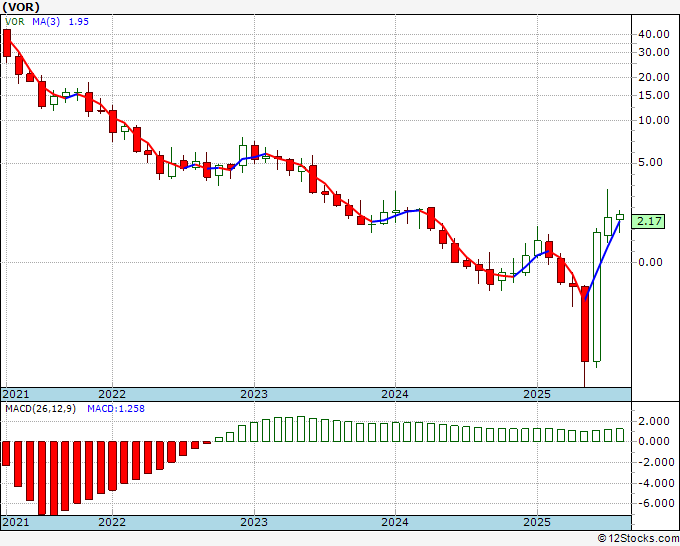
Task: Click the last green MACD histogram bar
Action: [620, 435]
